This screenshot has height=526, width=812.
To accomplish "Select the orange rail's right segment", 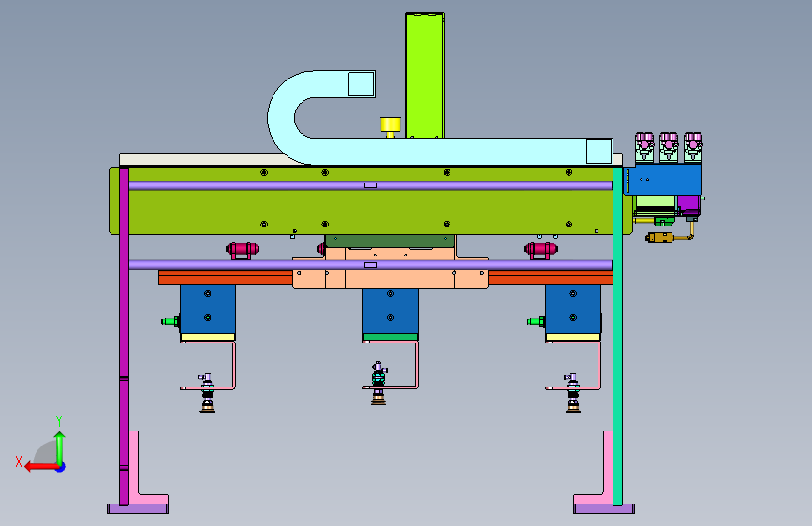I will coord(551,277).
